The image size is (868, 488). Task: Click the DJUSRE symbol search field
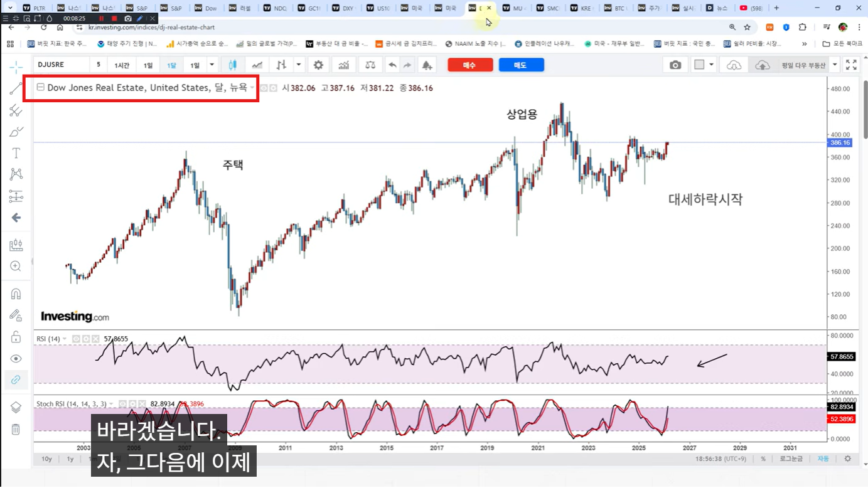click(x=61, y=65)
